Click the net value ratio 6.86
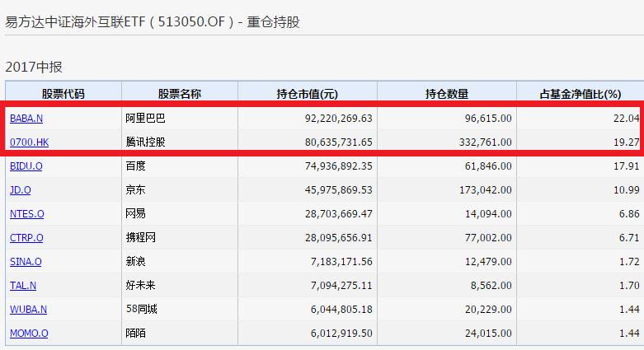 pyautogui.click(x=629, y=214)
